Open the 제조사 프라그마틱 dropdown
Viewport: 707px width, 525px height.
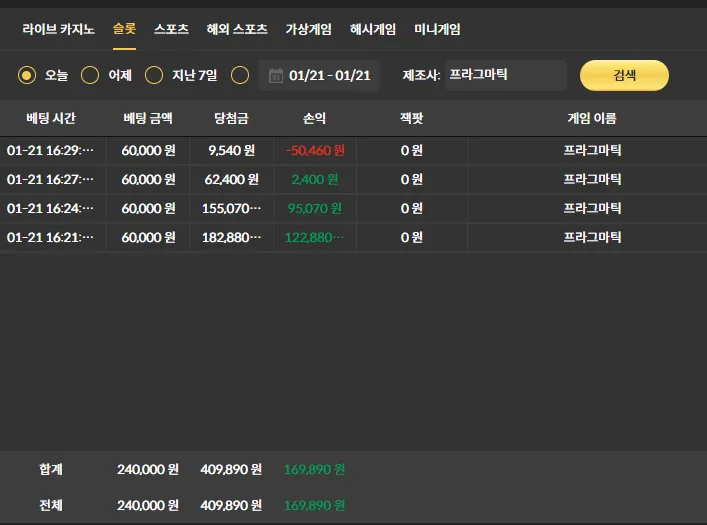click(505, 75)
